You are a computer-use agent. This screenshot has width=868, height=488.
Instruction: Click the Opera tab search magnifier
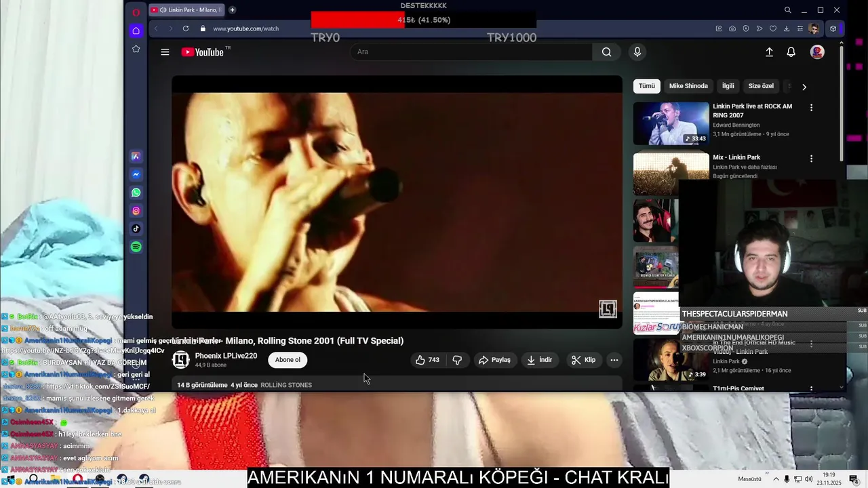[x=787, y=10]
